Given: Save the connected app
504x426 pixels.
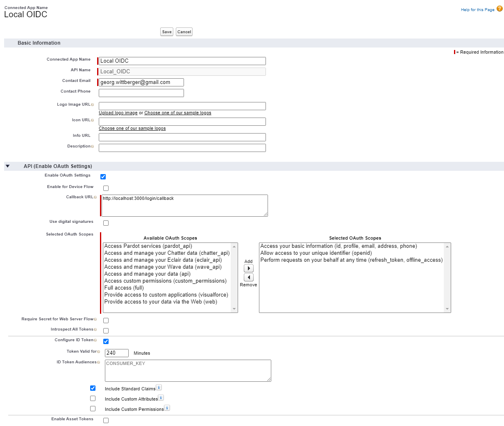Looking at the screenshot, I should 167,32.
